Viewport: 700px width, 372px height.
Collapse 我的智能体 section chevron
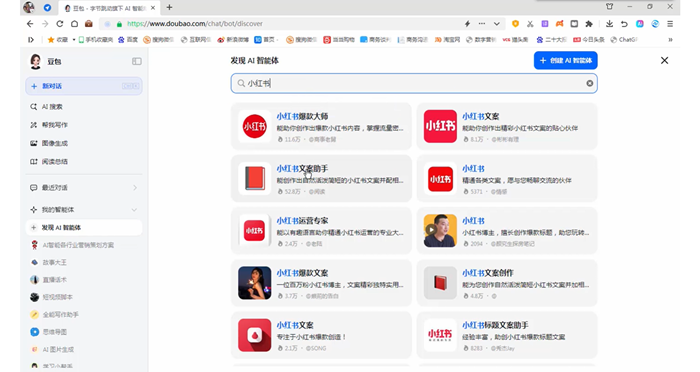(134, 209)
